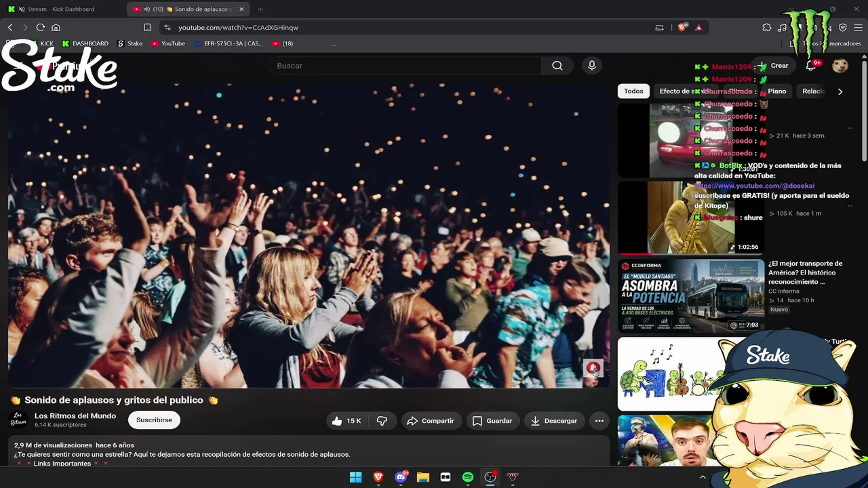The height and width of the screenshot is (488, 868).
Task: Open the Windows Start menu
Action: [355, 477]
